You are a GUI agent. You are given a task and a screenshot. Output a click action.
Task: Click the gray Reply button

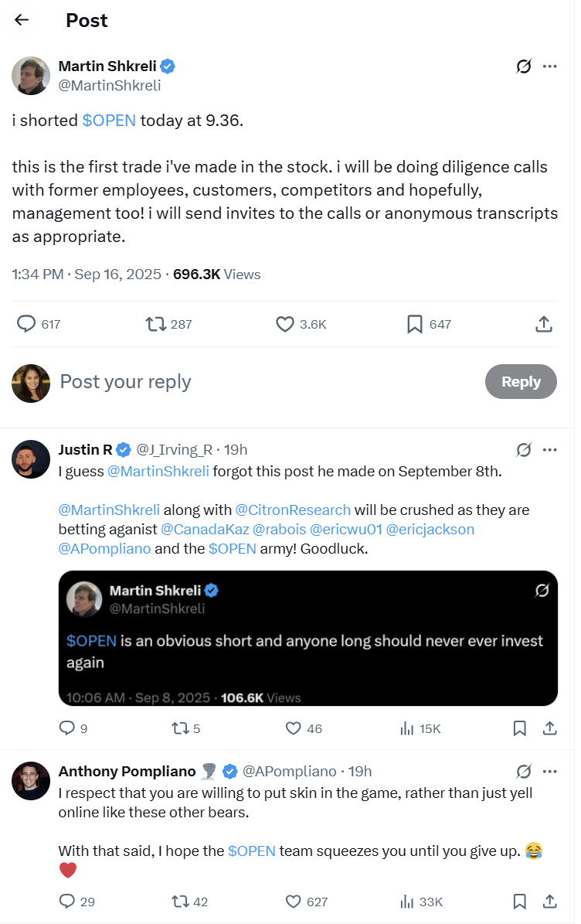point(521,382)
